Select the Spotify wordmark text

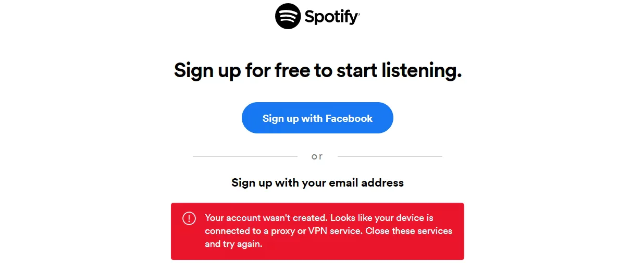[x=332, y=17]
